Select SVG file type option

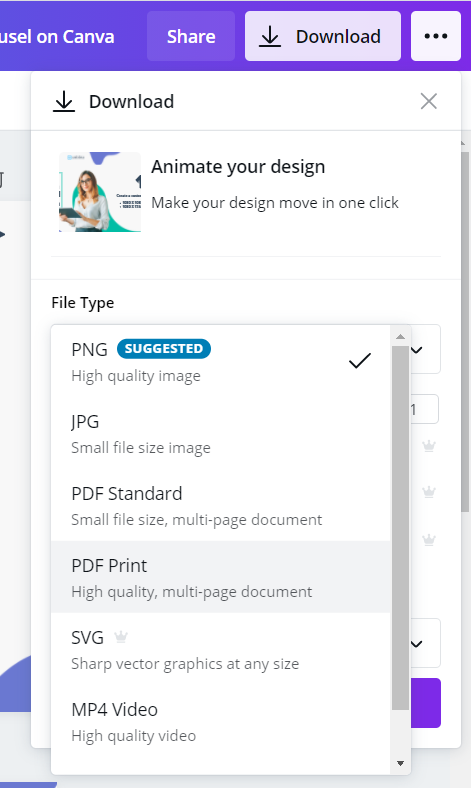click(x=221, y=649)
